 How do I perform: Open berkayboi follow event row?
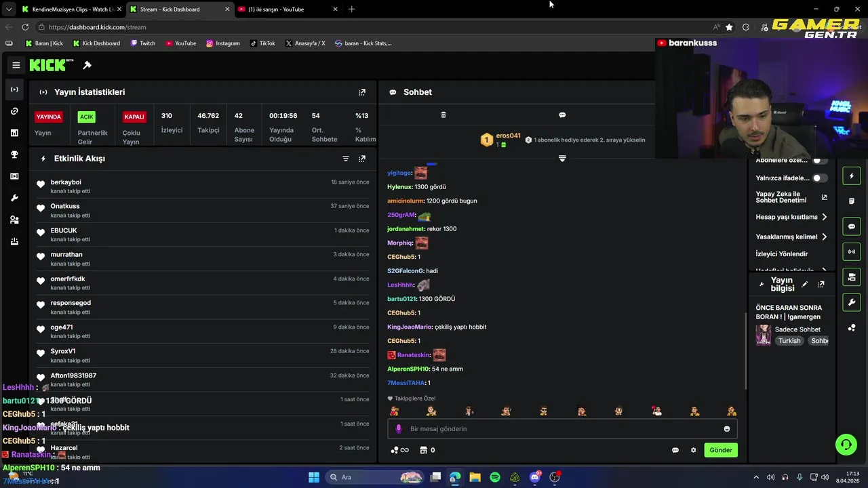pos(203,186)
